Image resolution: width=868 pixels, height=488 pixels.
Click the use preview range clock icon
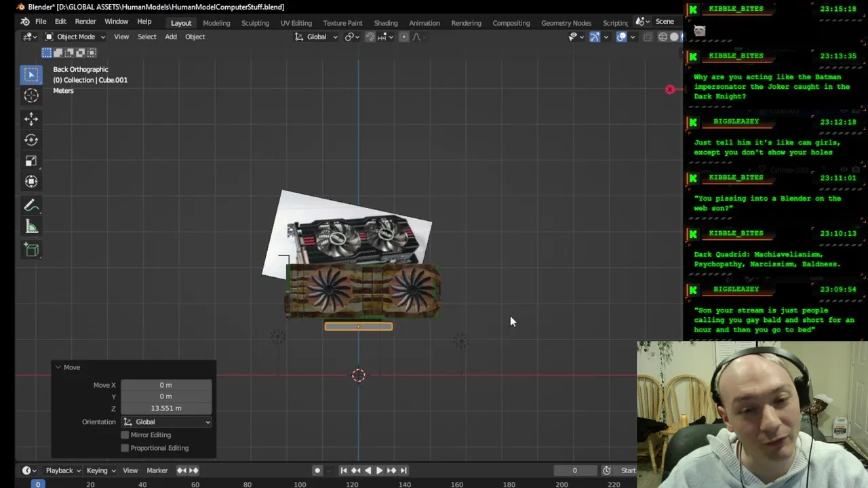606,470
